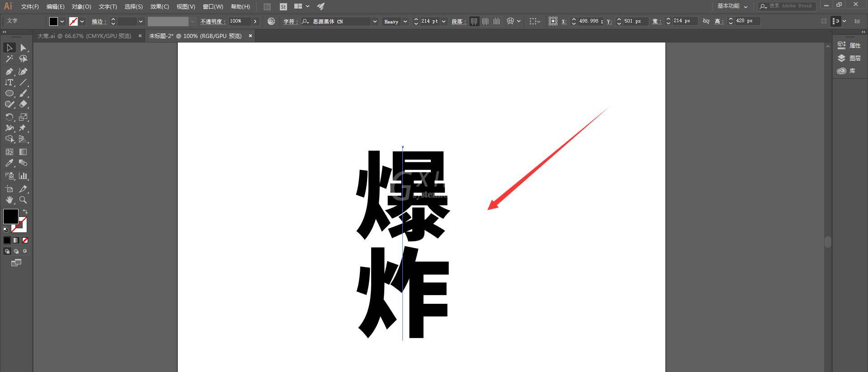The image size is (868, 372).
Task: Select the Artboard tool
Action: pos(9,189)
